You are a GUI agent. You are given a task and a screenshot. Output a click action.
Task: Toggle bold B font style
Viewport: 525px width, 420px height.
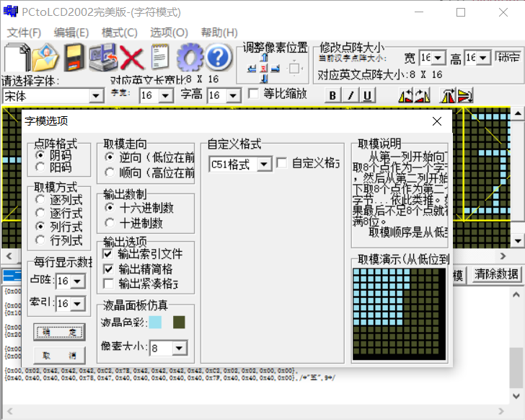click(x=333, y=95)
